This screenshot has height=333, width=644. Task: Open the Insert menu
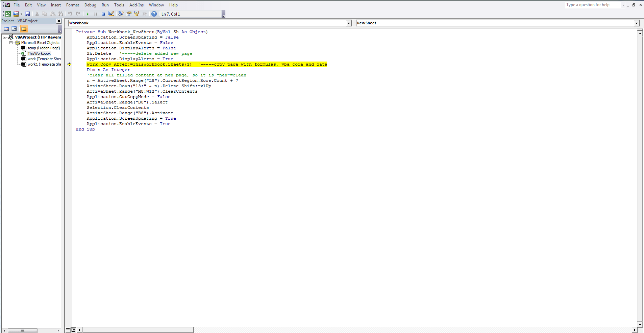pos(56,5)
